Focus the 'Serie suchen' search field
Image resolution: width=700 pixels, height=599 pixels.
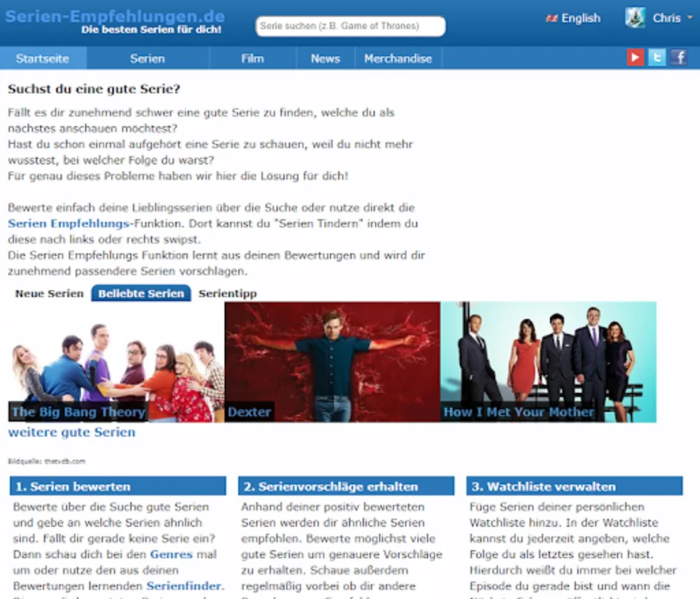351,27
